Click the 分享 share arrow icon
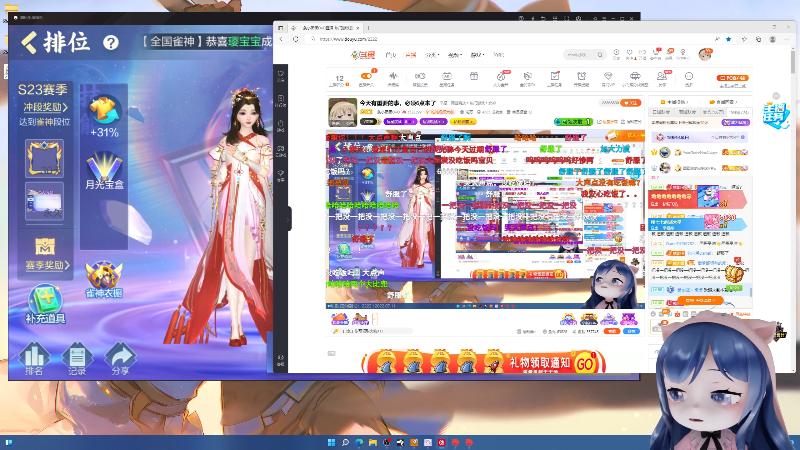 point(120,359)
